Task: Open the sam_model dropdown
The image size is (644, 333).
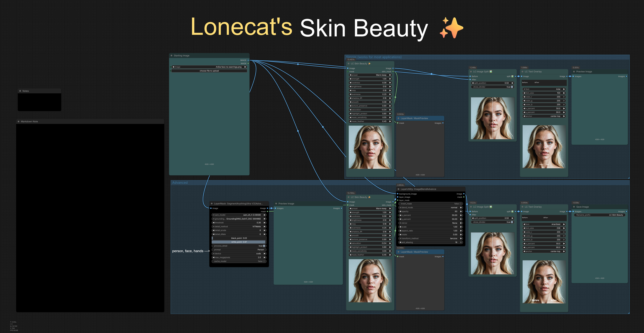Action: click(x=239, y=215)
